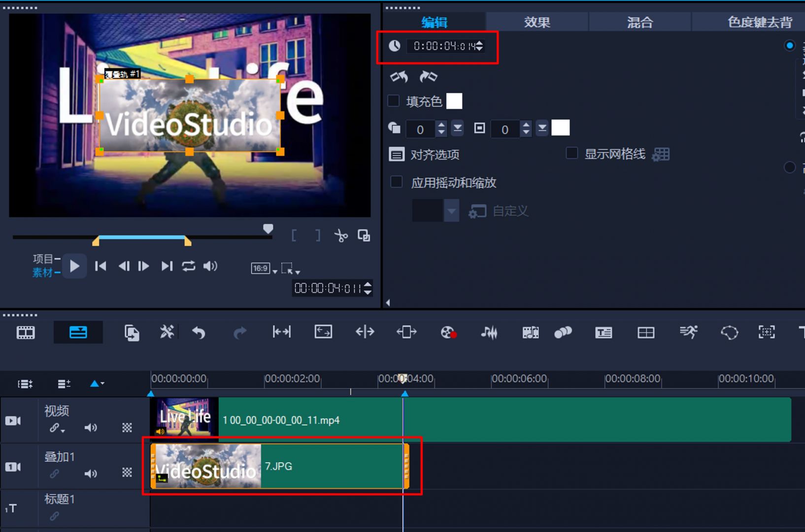Rotate the clip counterclockwise

click(x=399, y=77)
